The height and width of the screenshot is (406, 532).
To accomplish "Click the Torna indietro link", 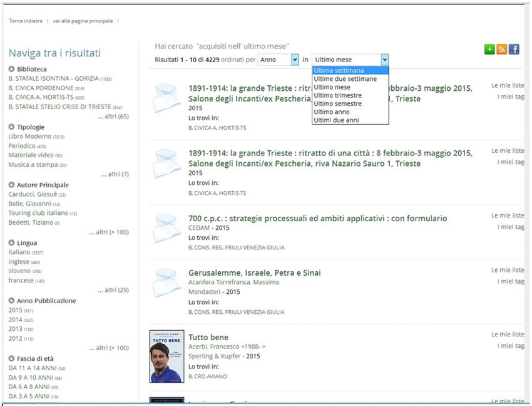I will click(26, 21).
